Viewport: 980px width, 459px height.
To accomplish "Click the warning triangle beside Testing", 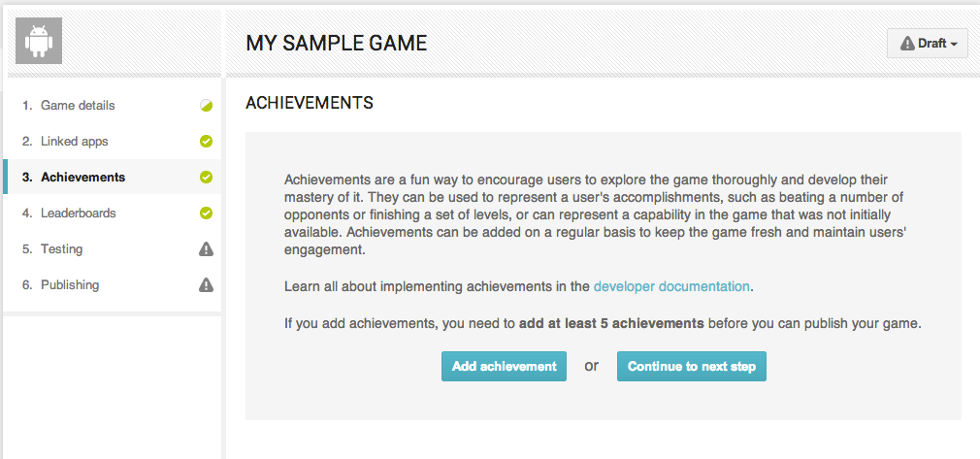I will pyautogui.click(x=206, y=249).
